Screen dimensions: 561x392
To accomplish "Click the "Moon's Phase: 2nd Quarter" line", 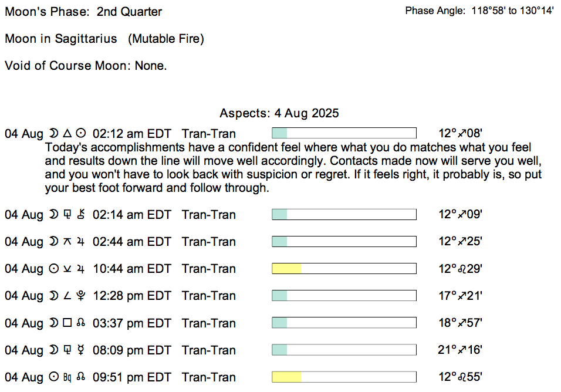I will coord(83,12).
